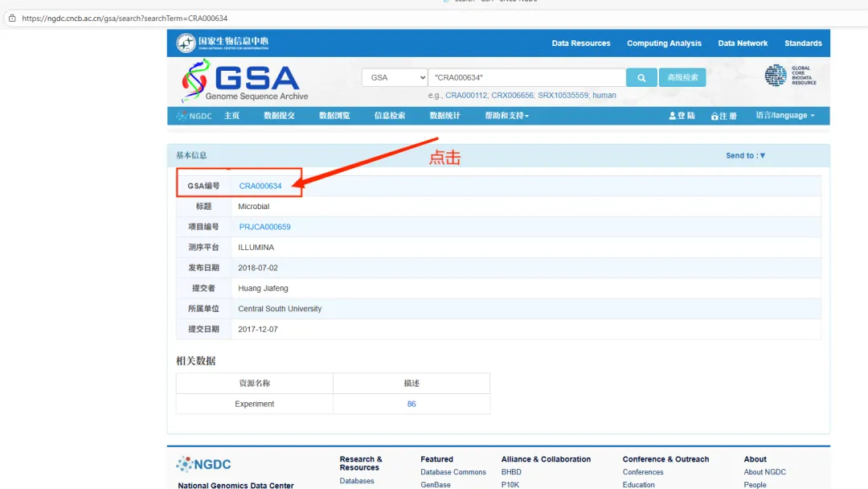Open the footer People link
The image size is (868, 489).
tap(755, 484)
